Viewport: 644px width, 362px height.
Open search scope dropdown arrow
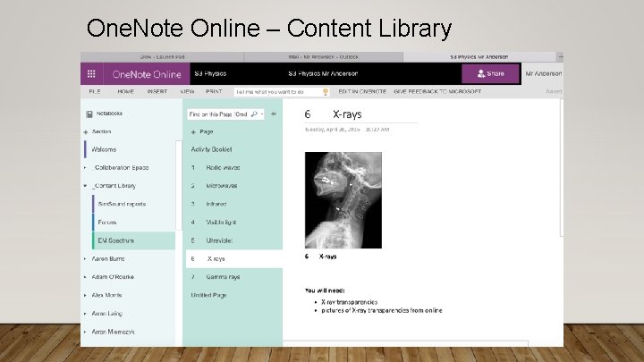click(x=262, y=114)
